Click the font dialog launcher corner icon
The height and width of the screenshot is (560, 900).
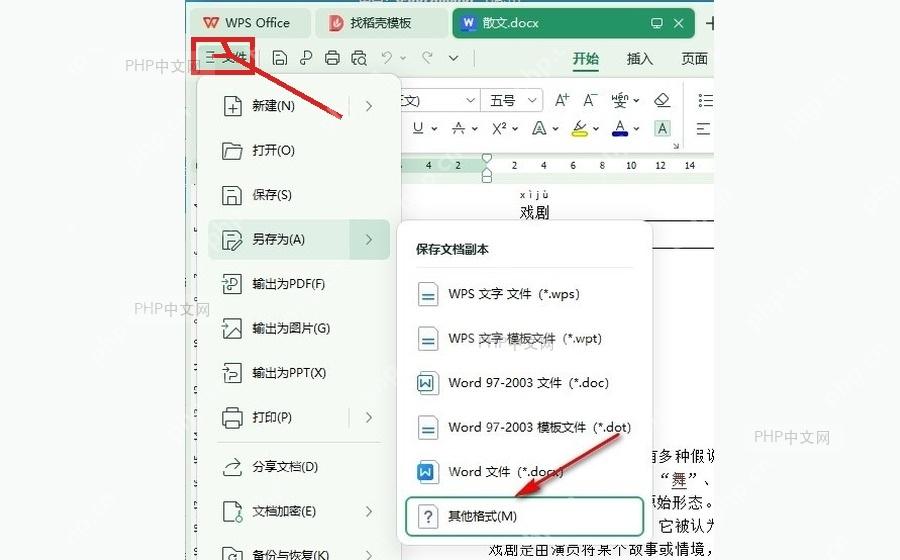click(x=676, y=146)
